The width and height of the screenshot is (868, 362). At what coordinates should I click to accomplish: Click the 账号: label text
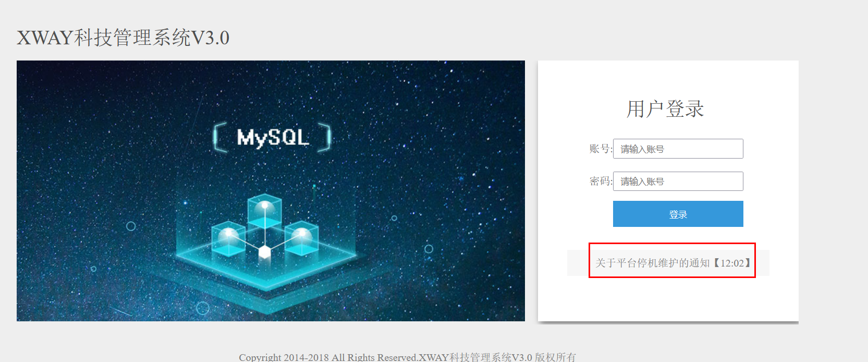pyautogui.click(x=601, y=149)
